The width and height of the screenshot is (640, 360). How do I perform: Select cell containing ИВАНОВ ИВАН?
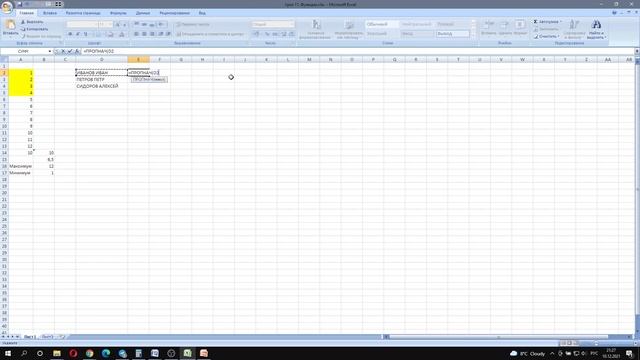pos(102,73)
